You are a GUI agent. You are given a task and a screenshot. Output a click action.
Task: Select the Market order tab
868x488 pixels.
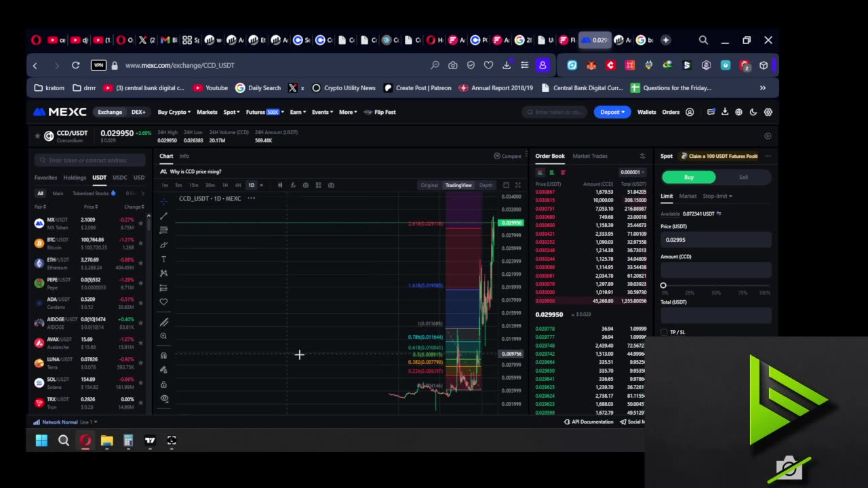688,196
